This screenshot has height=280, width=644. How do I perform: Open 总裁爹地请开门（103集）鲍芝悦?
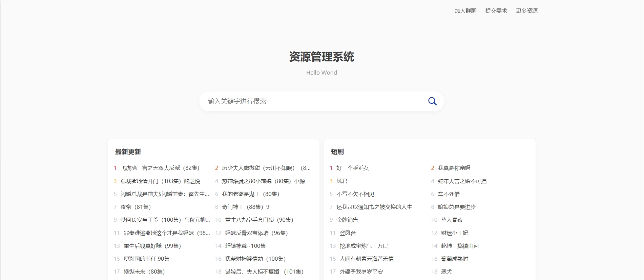point(160,181)
